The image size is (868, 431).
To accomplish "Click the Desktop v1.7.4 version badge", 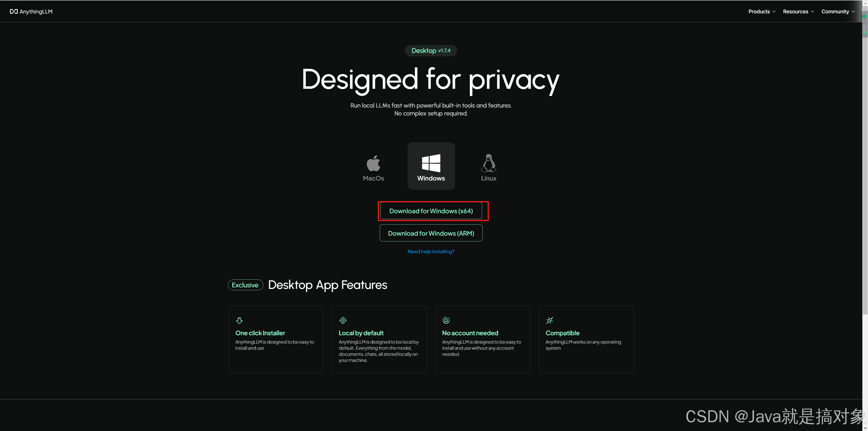I will (431, 51).
